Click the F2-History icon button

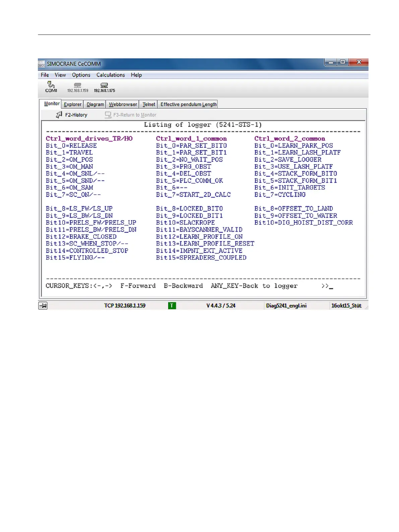pyautogui.click(x=71, y=115)
